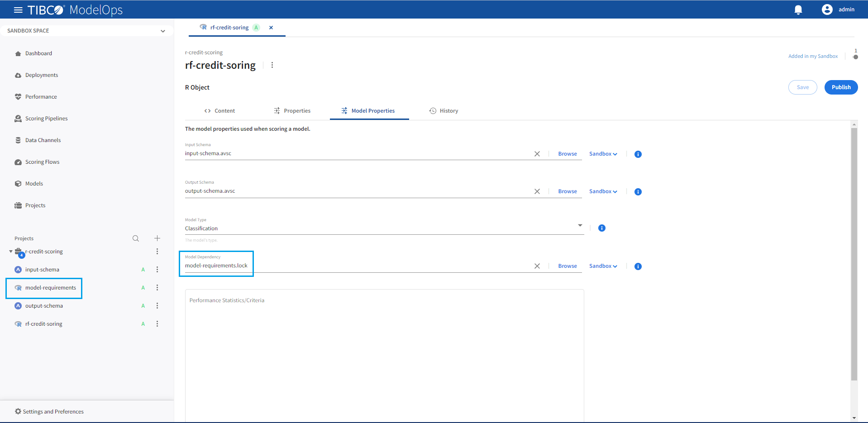The height and width of the screenshot is (423, 868).
Task: Expand the Sandbox Space selector
Action: (x=162, y=31)
